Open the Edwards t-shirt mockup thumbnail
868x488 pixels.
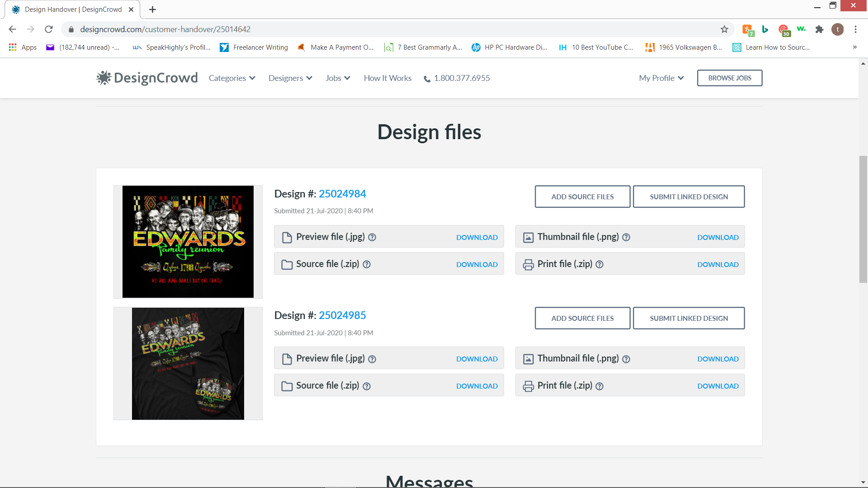coord(188,364)
